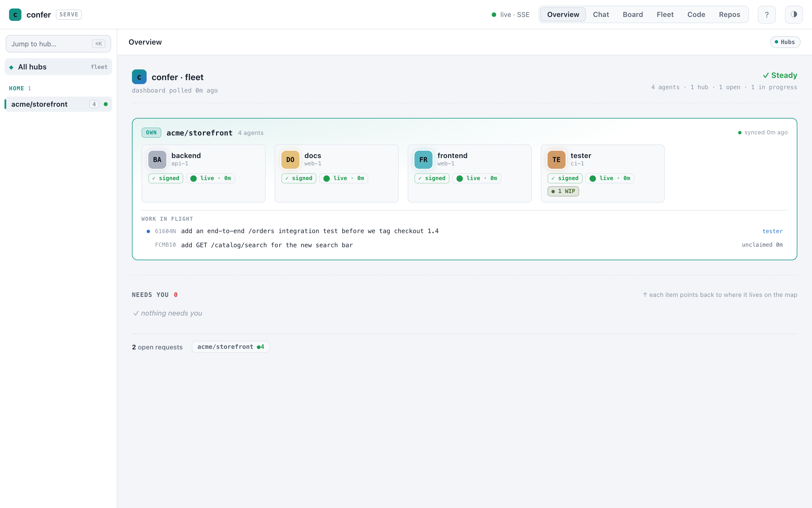
Task: Click the live 0m badge on docs
Action: (x=344, y=178)
